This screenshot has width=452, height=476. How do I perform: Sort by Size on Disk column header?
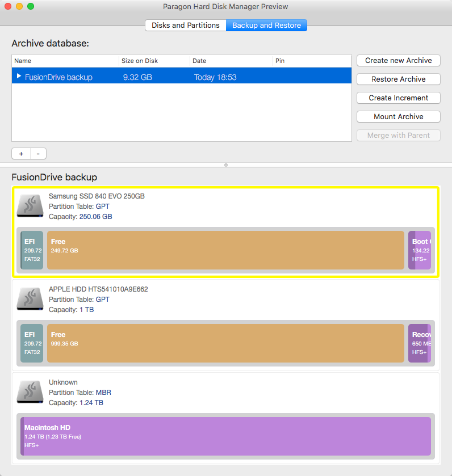coord(154,61)
